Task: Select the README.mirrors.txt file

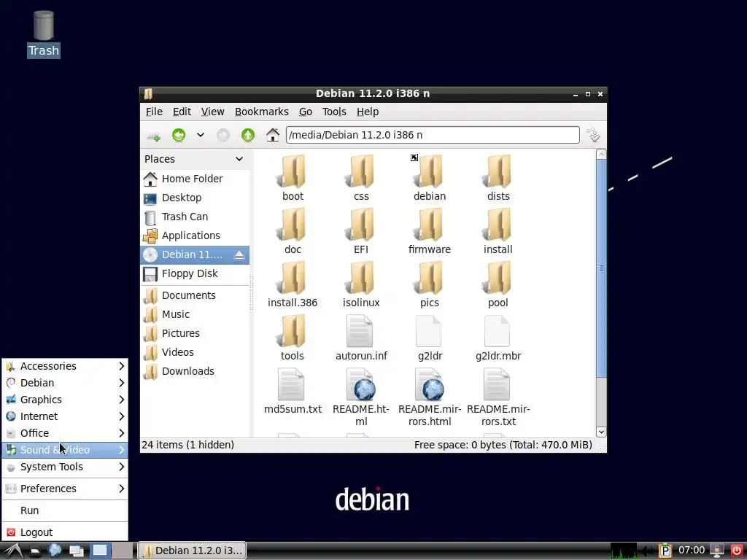Action: point(498,397)
